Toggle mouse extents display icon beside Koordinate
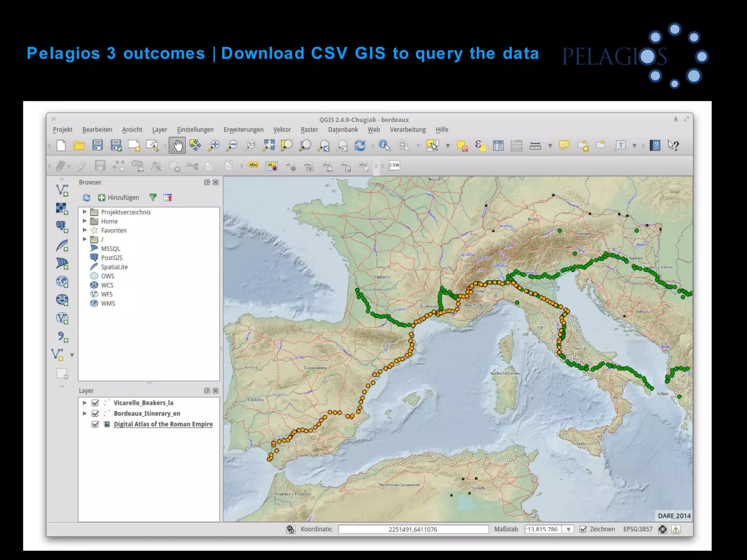The height and width of the screenshot is (560, 747). point(290,529)
